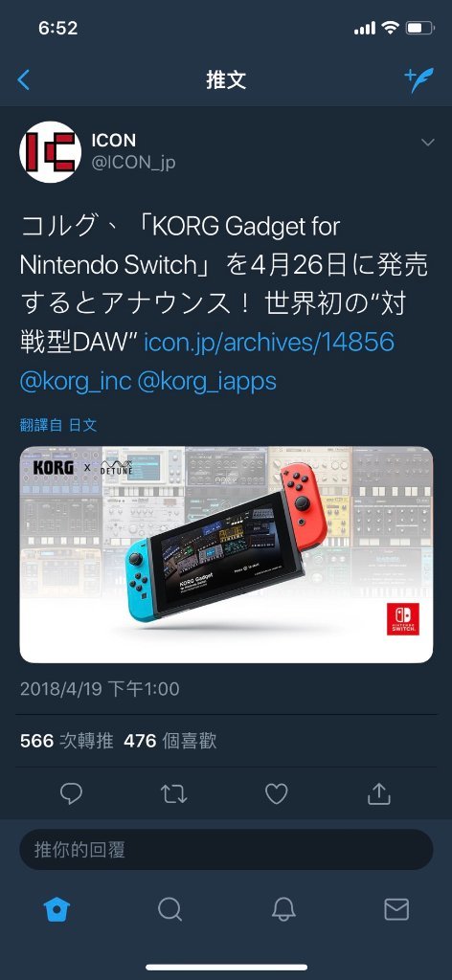Open the @ICON_jp profile handle
The height and width of the screenshot is (980, 452).
coord(133,163)
